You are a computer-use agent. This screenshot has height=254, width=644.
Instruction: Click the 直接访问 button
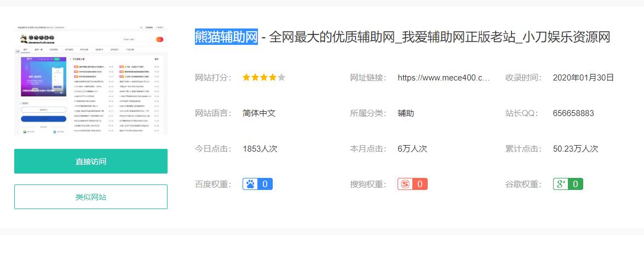(91, 161)
